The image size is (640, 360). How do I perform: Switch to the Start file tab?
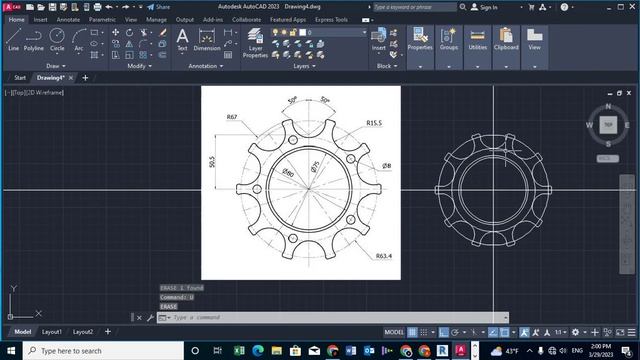(20, 78)
